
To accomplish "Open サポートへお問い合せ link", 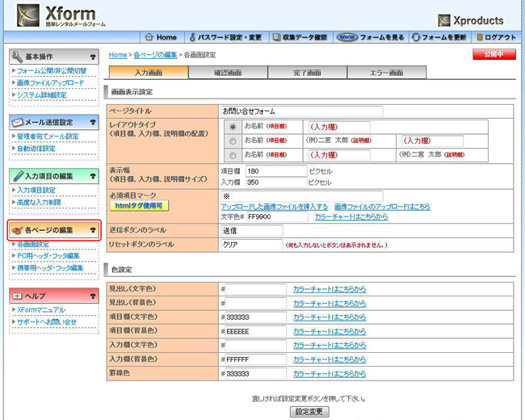I will pos(47,322).
